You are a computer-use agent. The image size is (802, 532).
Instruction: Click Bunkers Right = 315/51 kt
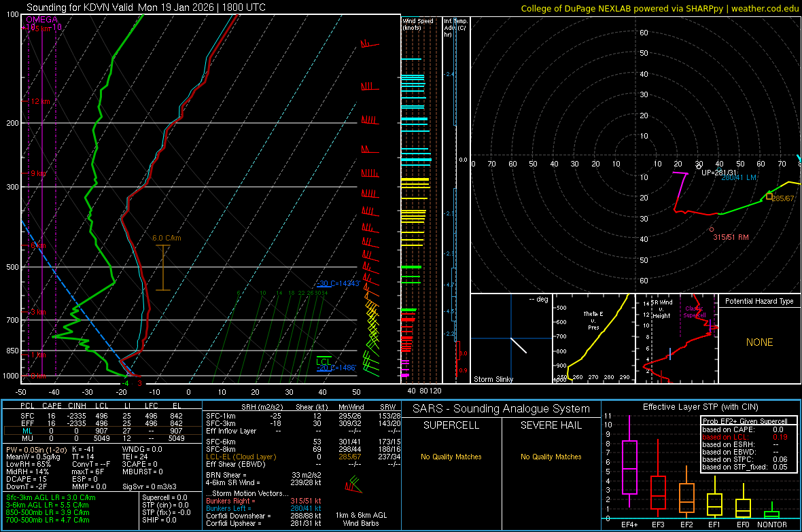[x=264, y=501]
